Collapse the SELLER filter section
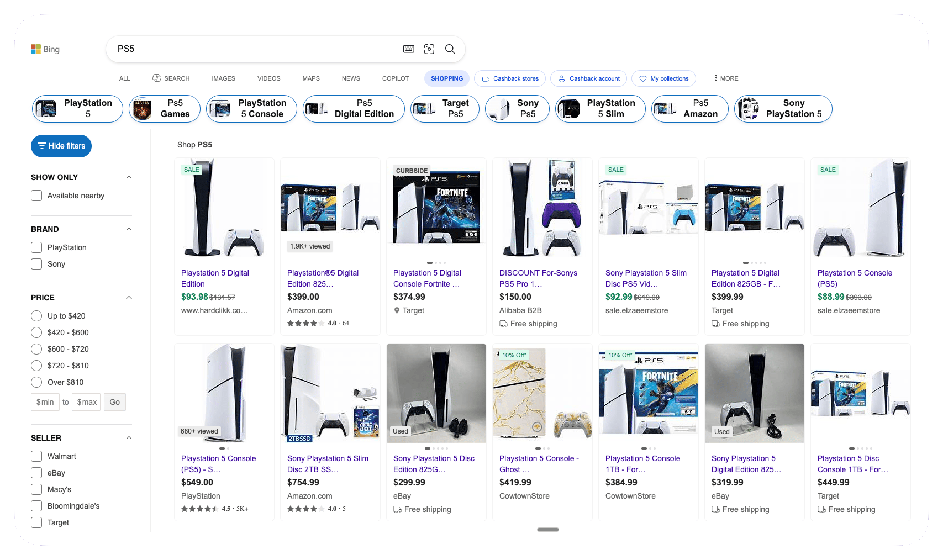Image resolution: width=943 pixels, height=560 pixels. (x=129, y=438)
